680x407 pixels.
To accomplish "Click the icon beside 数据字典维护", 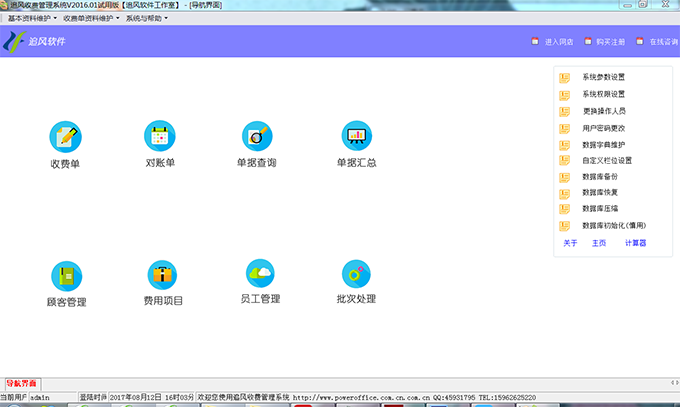I will [564, 145].
